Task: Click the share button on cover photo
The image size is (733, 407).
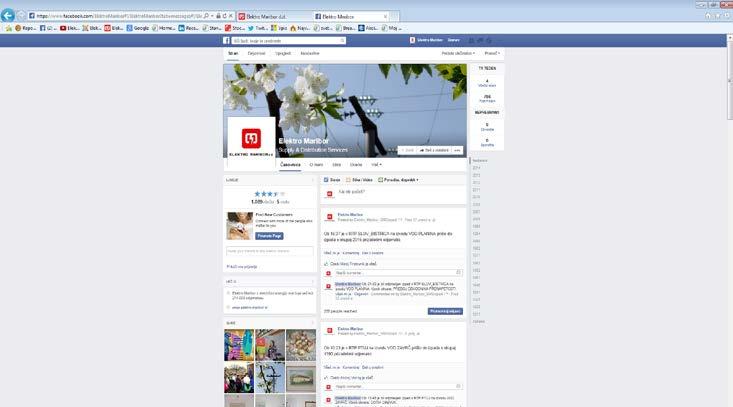Action: pos(434,150)
